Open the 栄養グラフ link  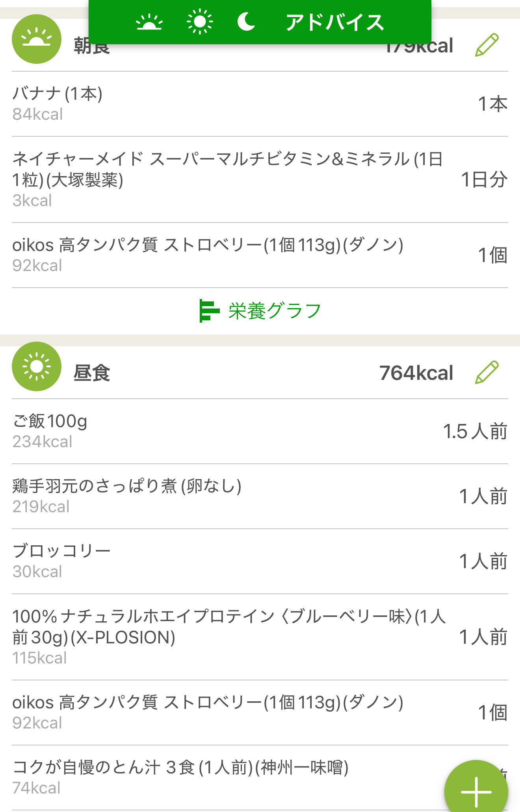tap(274, 311)
